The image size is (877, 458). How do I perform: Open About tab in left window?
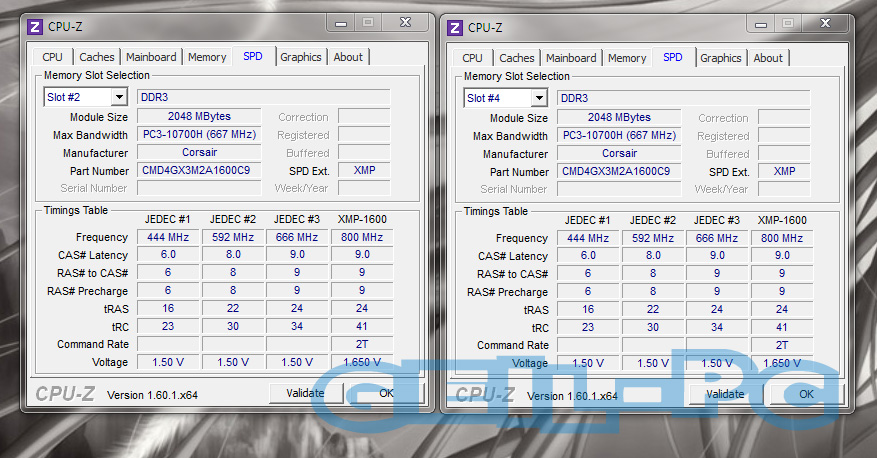pos(348,57)
